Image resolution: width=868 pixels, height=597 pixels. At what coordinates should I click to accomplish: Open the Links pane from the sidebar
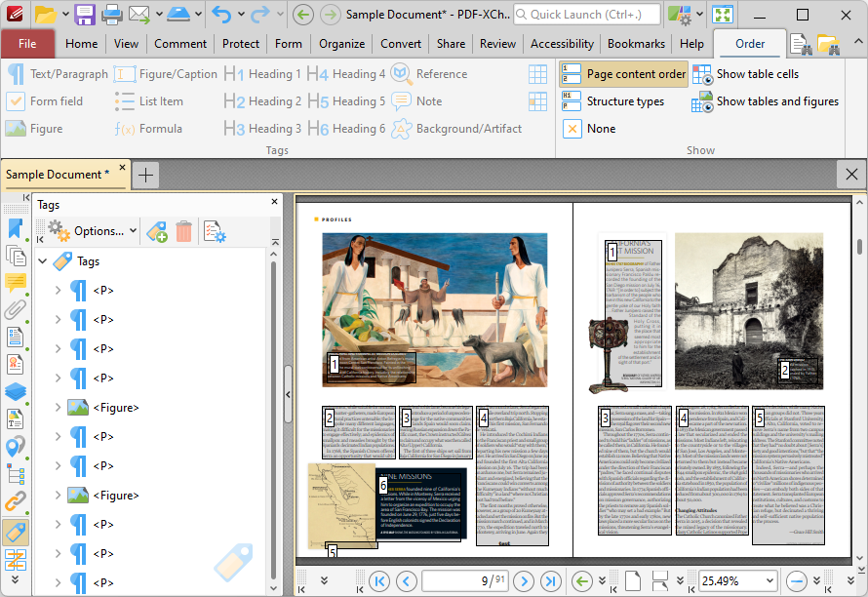[15, 501]
